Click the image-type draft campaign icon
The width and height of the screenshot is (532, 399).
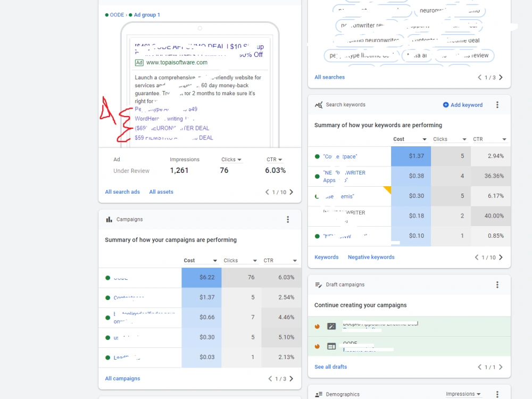click(x=331, y=327)
